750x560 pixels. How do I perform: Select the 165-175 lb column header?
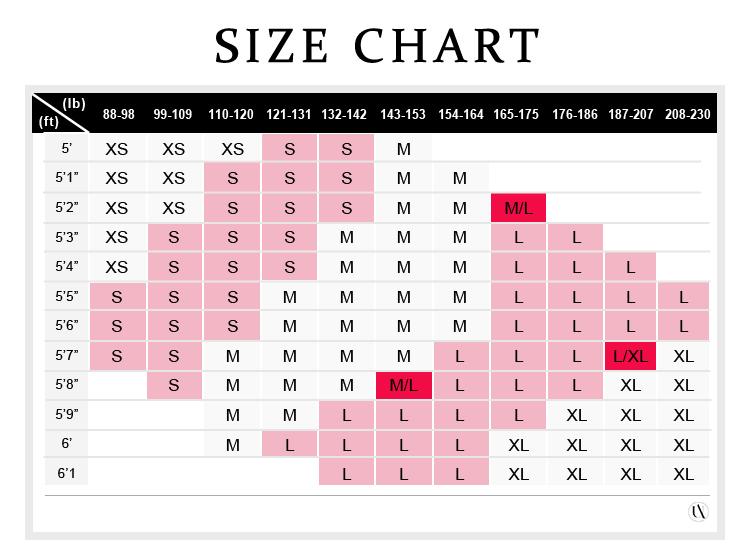click(x=517, y=115)
